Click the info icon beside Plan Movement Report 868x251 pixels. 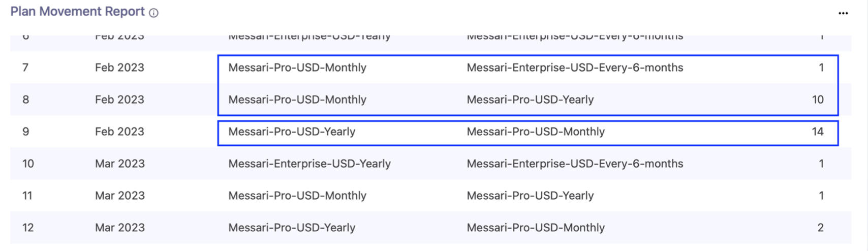(153, 13)
